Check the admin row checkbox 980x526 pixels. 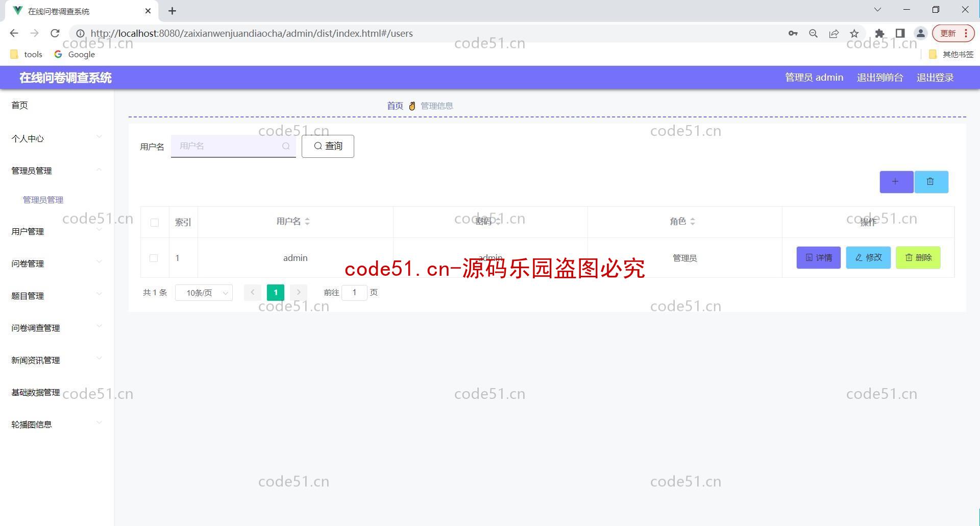point(154,258)
